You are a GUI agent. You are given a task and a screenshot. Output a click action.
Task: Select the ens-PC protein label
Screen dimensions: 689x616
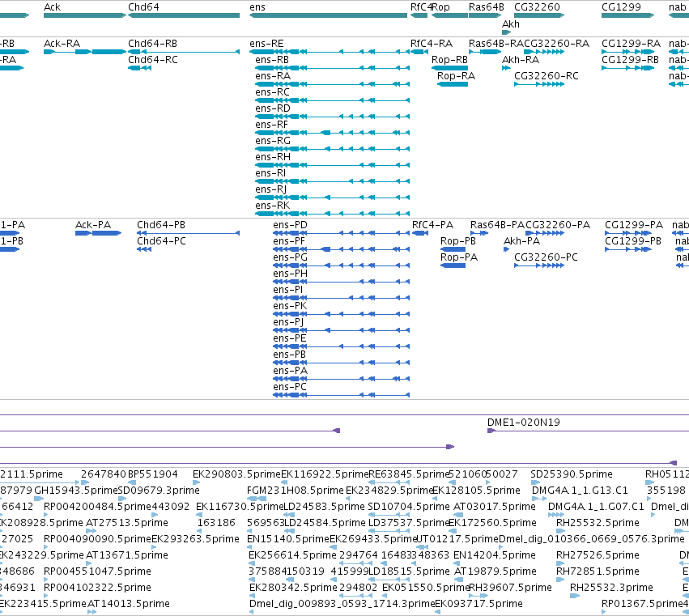[290, 387]
